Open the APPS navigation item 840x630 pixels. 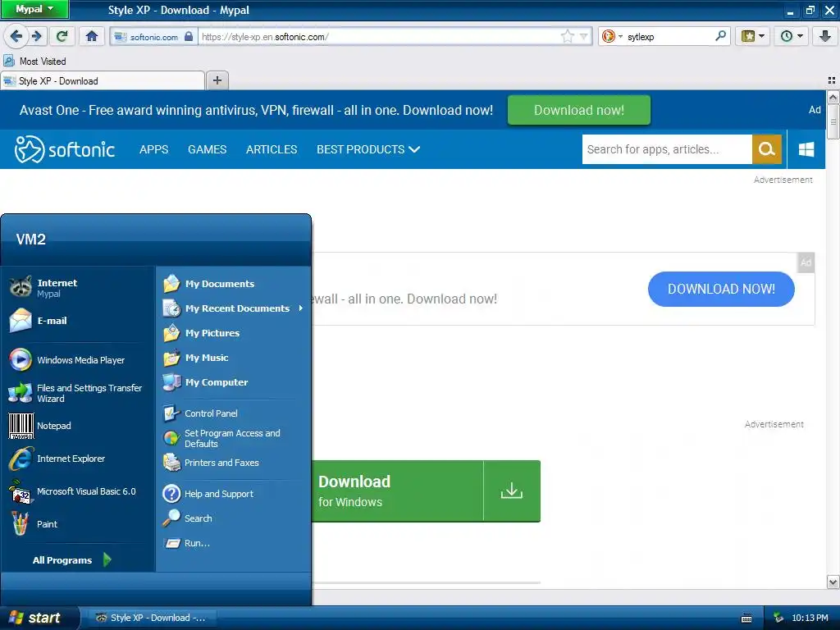[153, 149]
